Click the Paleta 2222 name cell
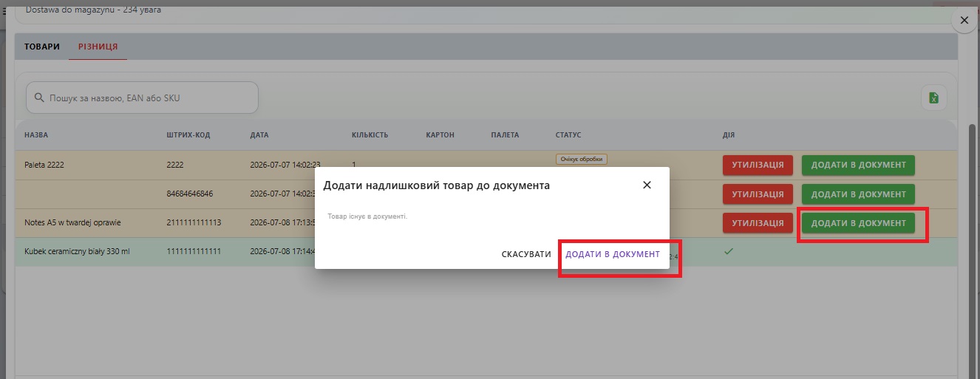 click(x=44, y=165)
